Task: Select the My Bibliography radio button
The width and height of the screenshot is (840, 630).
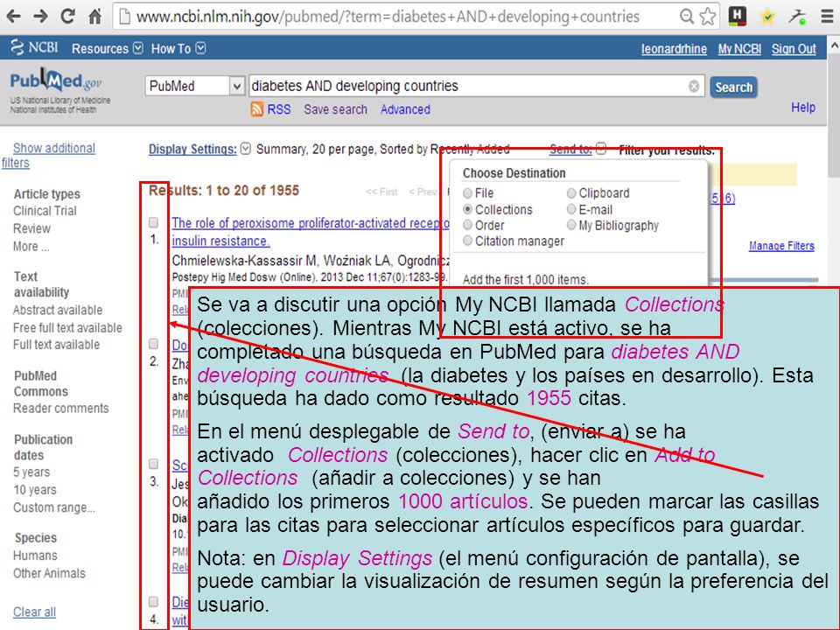Action: tap(571, 225)
